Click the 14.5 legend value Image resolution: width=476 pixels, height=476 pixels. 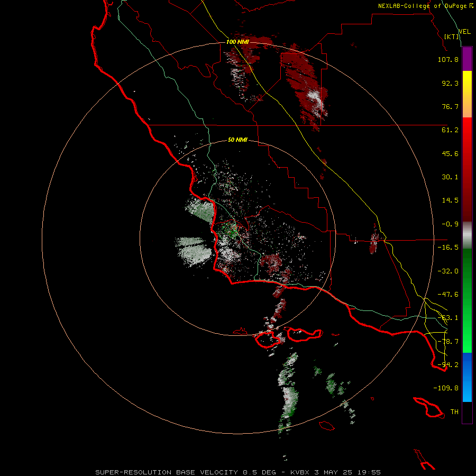click(450, 200)
